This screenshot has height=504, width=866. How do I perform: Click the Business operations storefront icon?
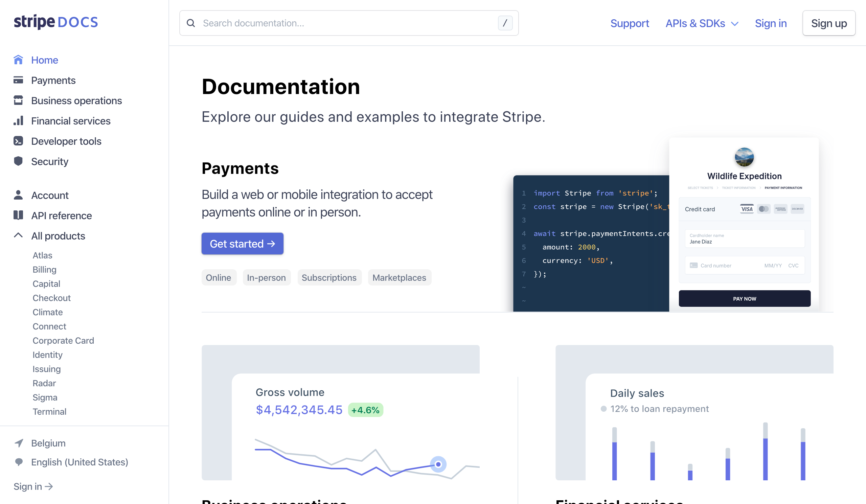pos(18,100)
